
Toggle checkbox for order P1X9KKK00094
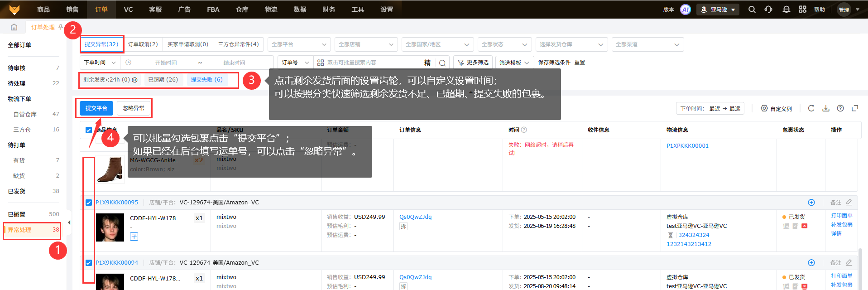(x=89, y=263)
